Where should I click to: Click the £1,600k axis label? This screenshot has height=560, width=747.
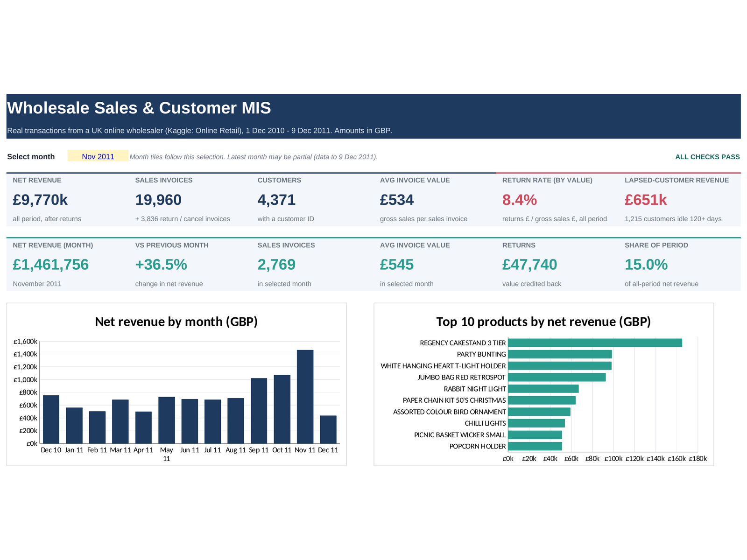pos(25,342)
